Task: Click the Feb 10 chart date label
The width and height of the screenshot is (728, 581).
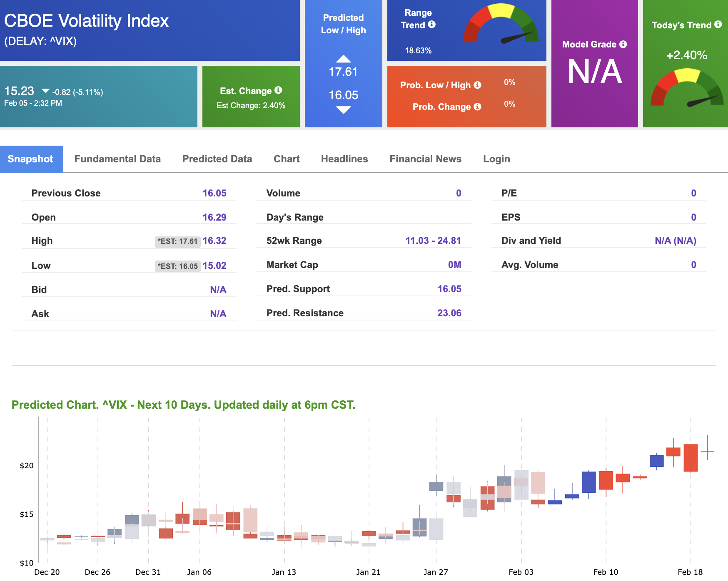Action: [x=606, y=572]
